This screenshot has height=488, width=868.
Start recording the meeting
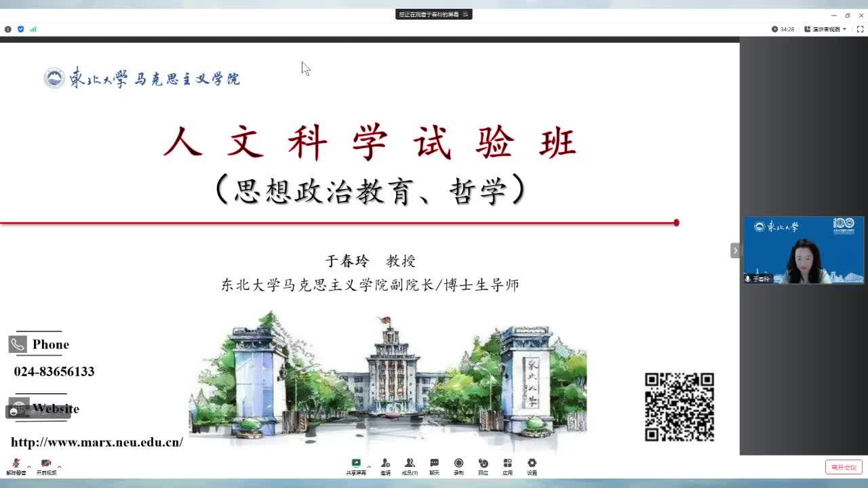click(458, 466)
